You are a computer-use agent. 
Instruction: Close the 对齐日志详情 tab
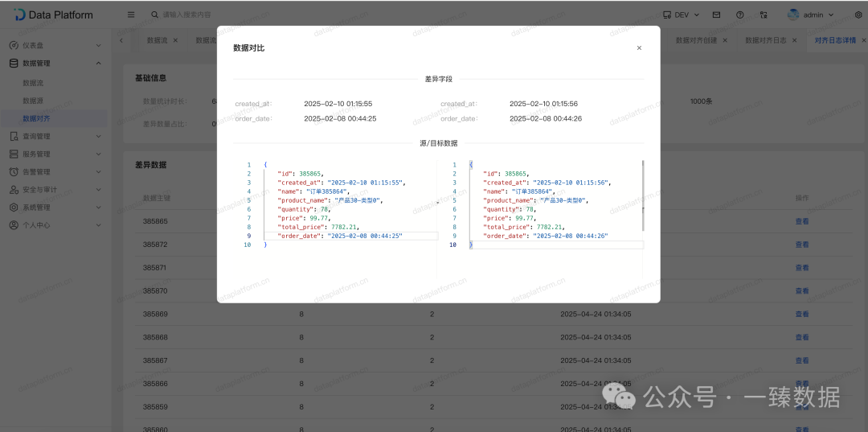click(863, 40)
